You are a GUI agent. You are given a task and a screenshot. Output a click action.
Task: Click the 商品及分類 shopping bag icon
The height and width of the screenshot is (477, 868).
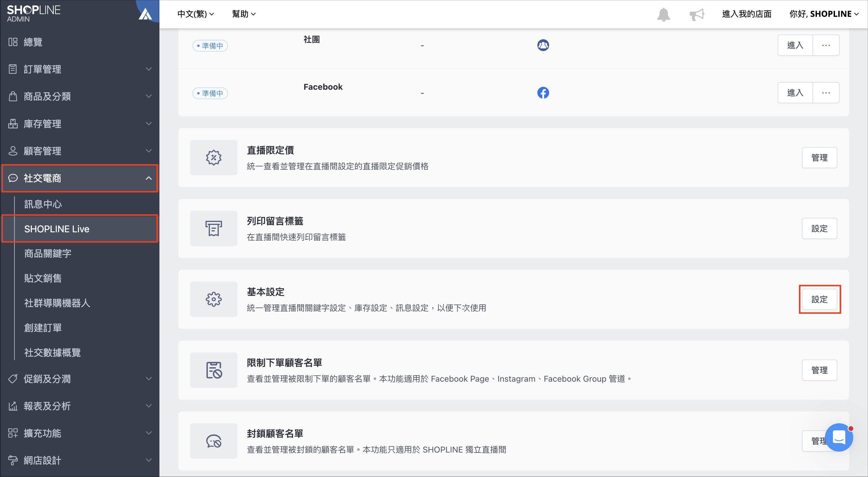click(x=13, y=96)
